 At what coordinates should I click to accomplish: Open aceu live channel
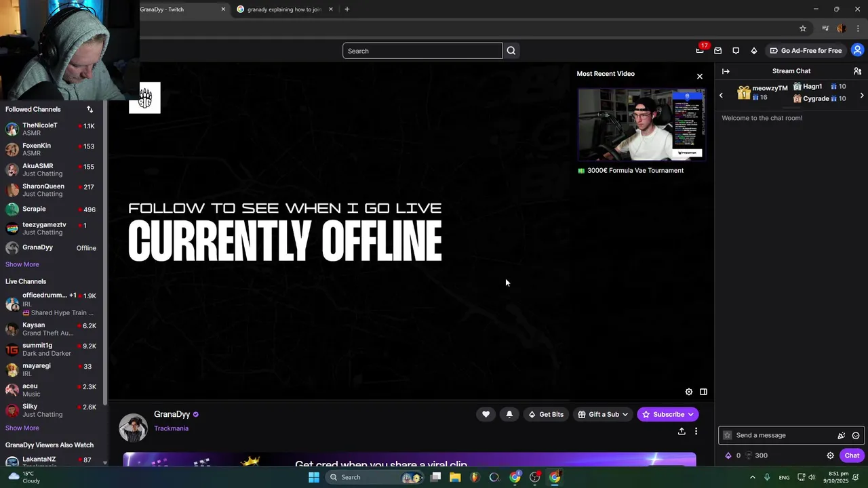[x=52, y=390]
